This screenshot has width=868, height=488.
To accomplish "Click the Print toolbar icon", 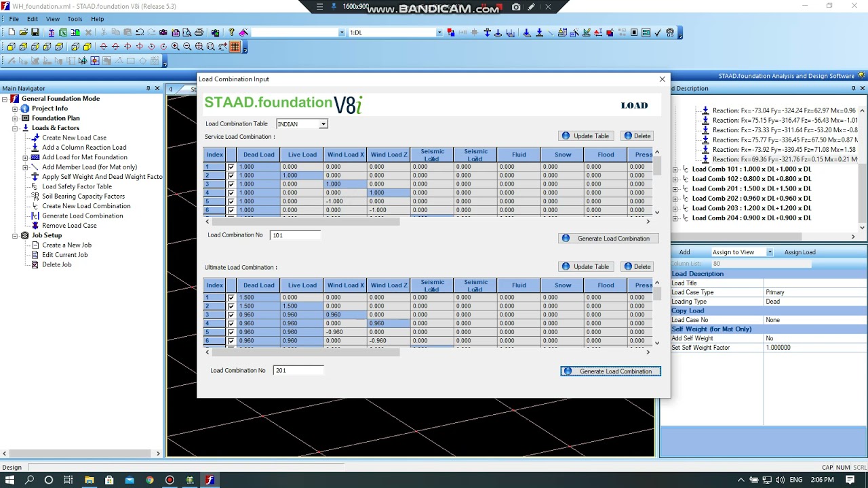I will coord(199,33).
